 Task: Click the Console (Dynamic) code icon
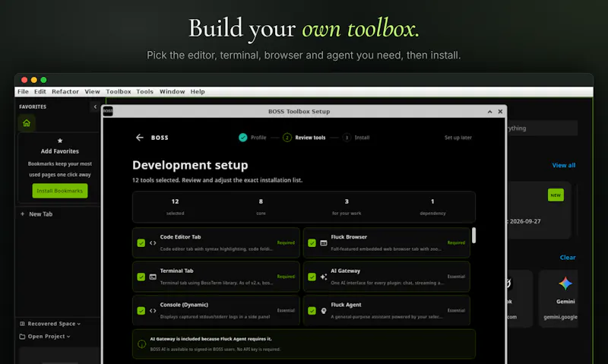153,311
